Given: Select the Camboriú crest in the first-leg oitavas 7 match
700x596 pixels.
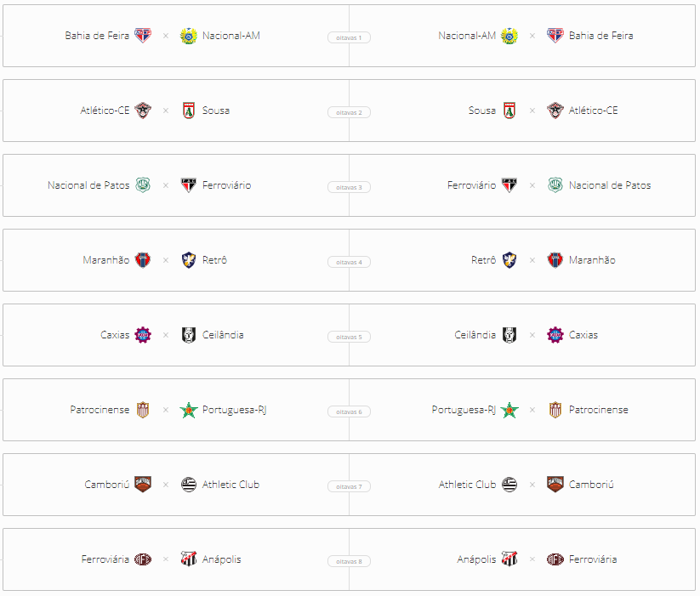Looking at the screenshot, I should (x=143, y=485).
